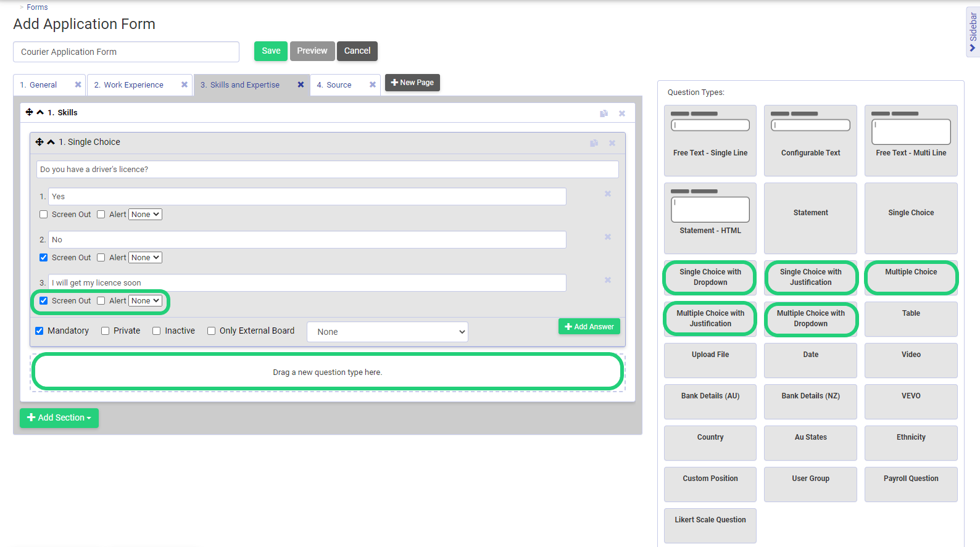Uncheck Screen Out for 'No' answer
Image resolution: width=980 pixels, height=547 pixels.
tap(44, 258)
